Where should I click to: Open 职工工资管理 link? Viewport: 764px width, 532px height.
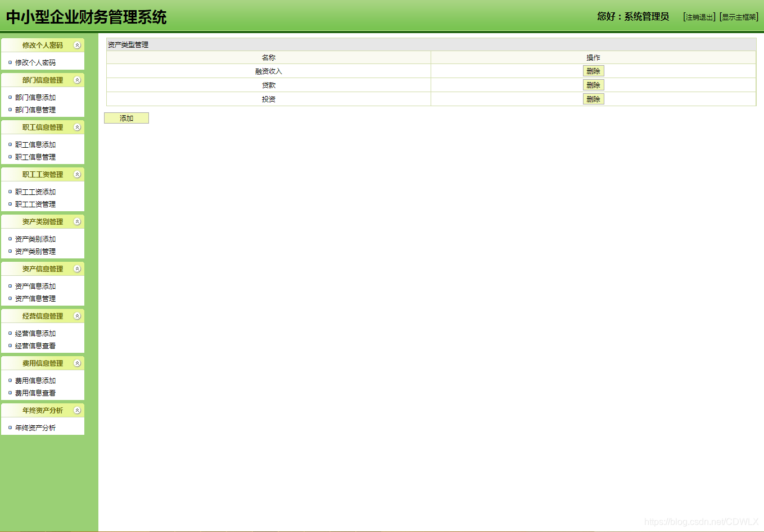point(35,204)
